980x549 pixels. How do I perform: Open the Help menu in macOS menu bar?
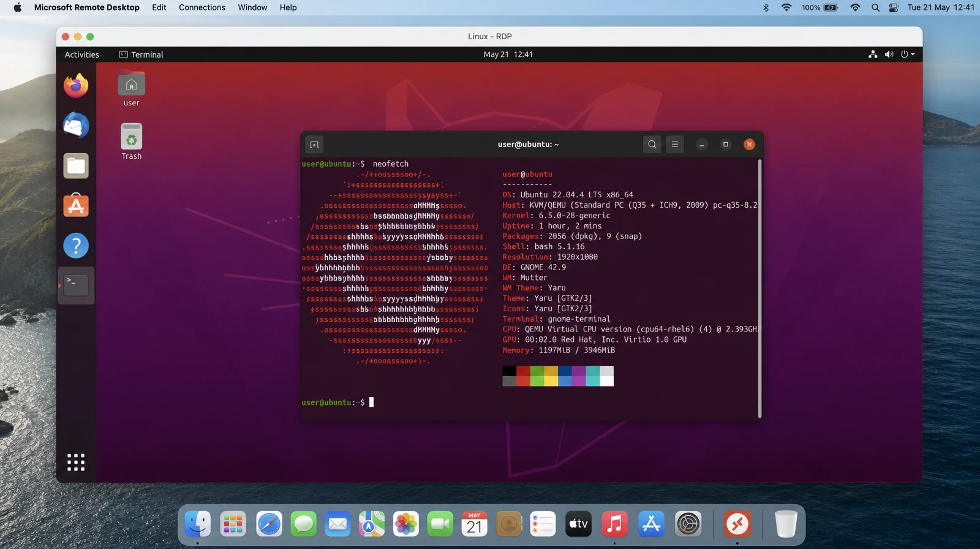(x=288, y=7)
